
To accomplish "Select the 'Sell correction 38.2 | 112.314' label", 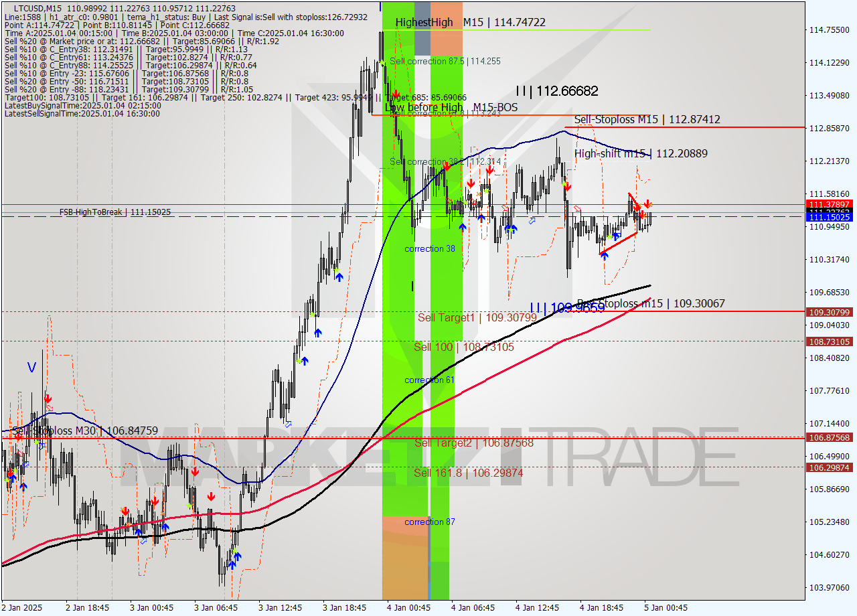I will point(445,162).
